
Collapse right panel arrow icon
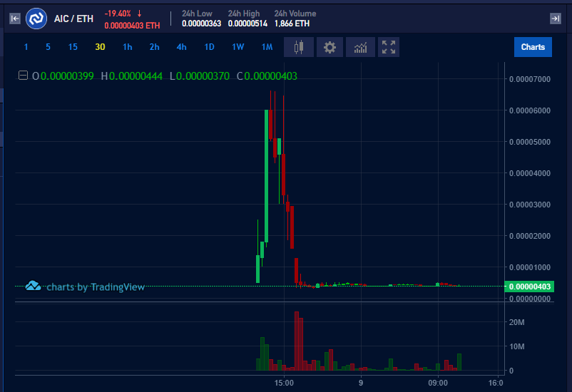click(x=556, y=19)
